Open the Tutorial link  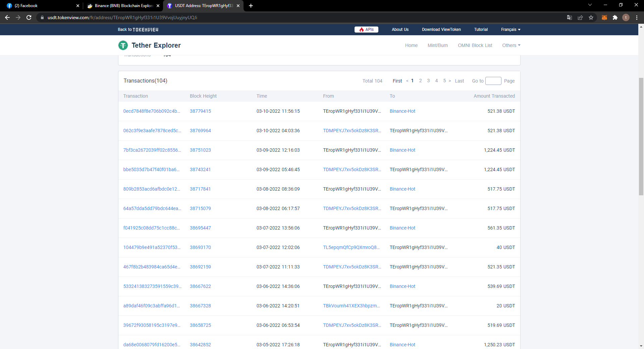pyautogui.click(x=481, y=30)
